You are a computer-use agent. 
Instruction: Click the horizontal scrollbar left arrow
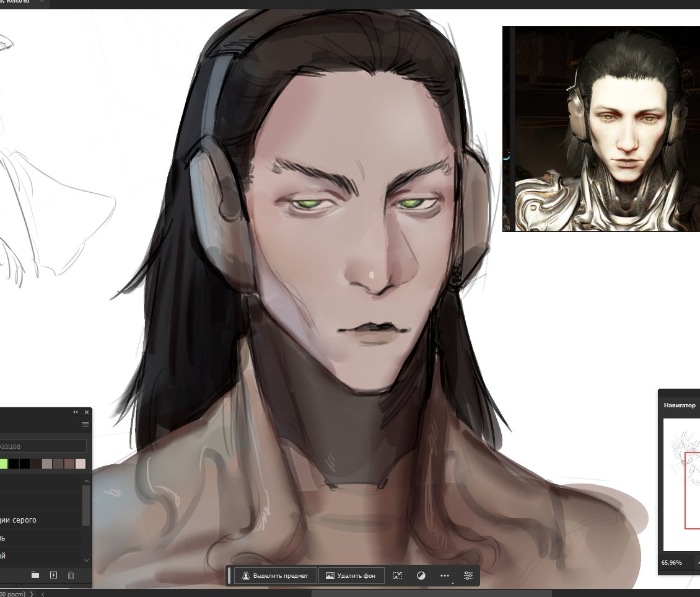click(43, 594)
